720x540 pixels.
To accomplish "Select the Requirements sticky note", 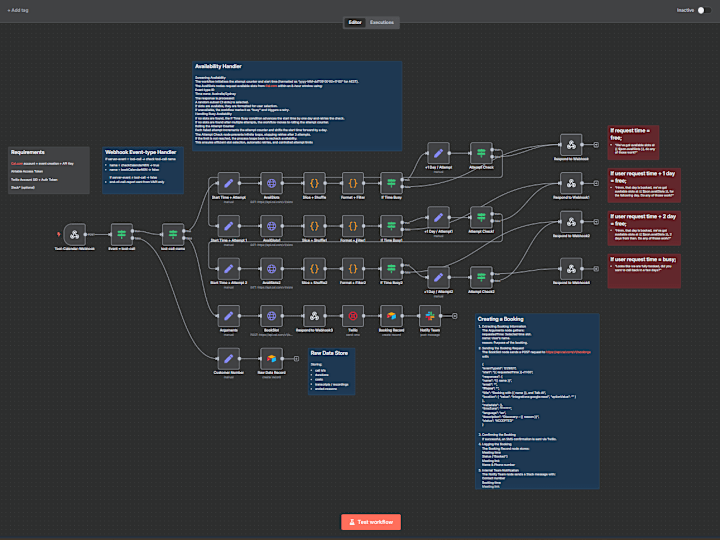I will (x=49, y=170).
